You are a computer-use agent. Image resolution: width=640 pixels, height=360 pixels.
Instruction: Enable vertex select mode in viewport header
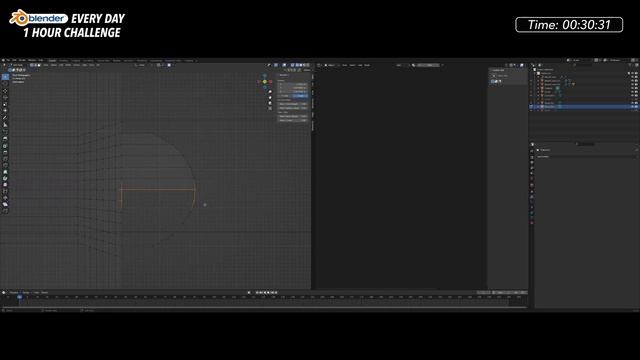pyautogui.click(x=32, y=65)
